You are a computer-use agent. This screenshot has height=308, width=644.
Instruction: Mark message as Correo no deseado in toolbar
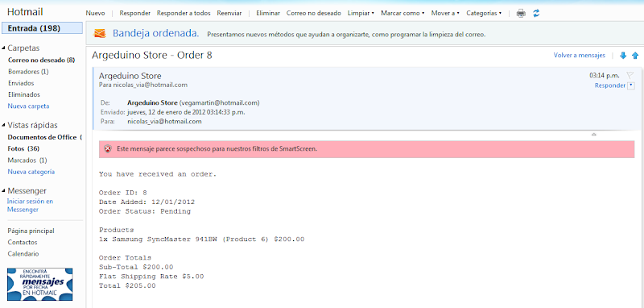[x=314, y=13]
